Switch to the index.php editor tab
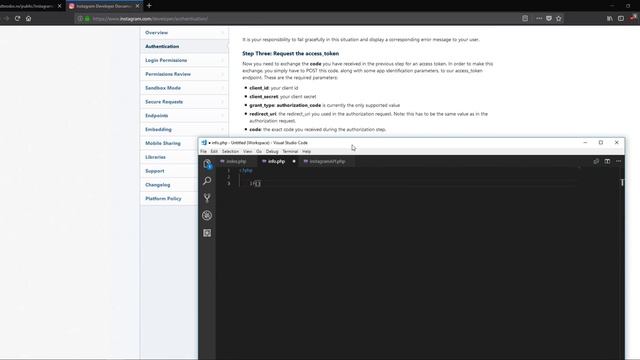640x360 pixels. coord(236,162)
